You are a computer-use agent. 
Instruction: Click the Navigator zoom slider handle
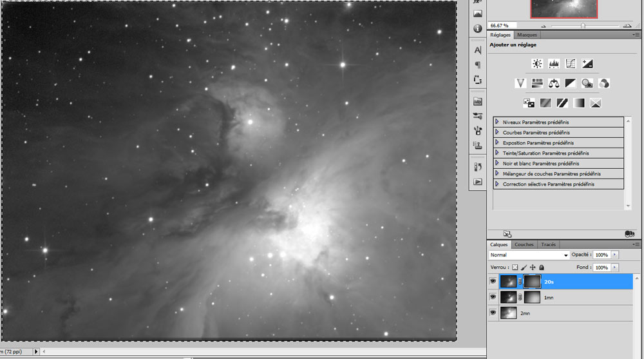pyautogui.click(x=583, y=26)
